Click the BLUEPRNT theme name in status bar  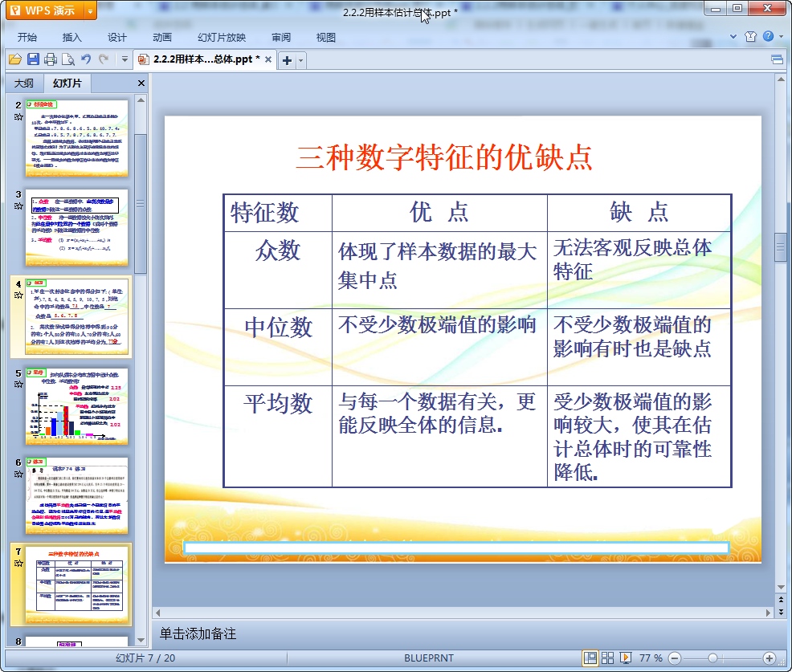pos(429,658)
